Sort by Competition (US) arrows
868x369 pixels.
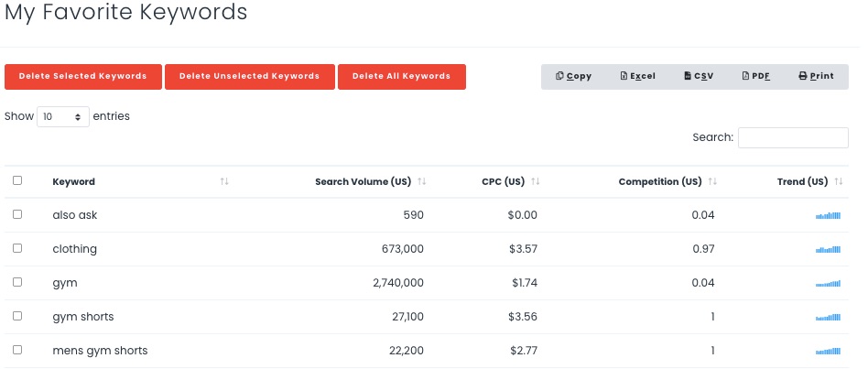click(712, 181)
